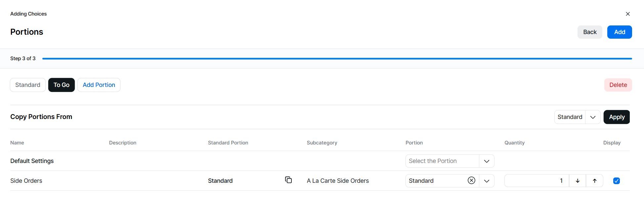This screenshot has width=644, height=197.
Task: Select the To Go portion tab
Action: click(x=62, y=85)
